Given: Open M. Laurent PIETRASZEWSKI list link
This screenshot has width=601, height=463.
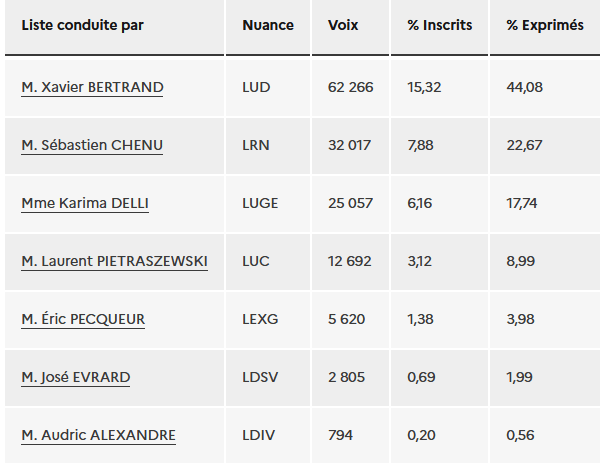Looking at the screenshot, I should point(115,261).
